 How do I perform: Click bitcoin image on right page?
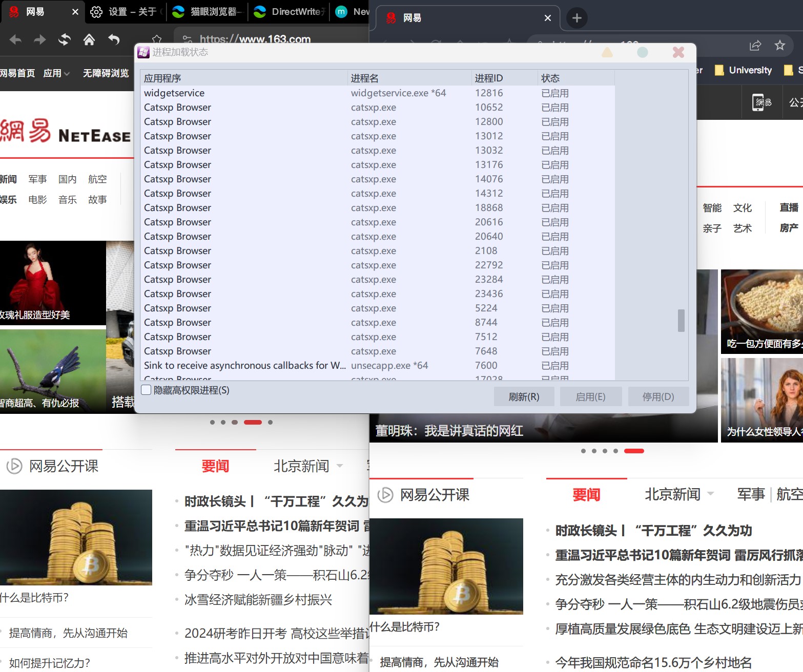[x=446, y=566]
